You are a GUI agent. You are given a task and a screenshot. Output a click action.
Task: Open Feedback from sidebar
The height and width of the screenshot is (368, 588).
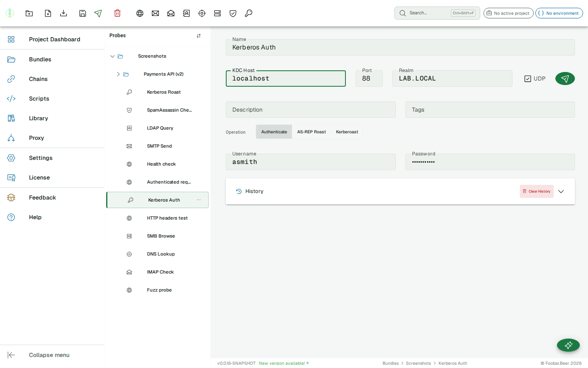pyautogui.click(x=52, y=197)
